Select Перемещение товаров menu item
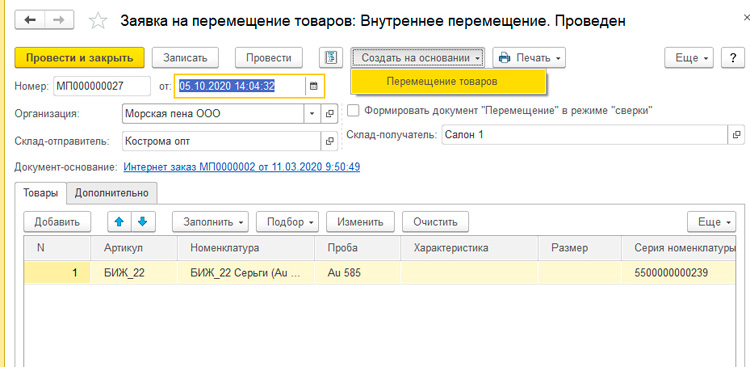Viewport: 750px width, 367px height. coord(448,81)
